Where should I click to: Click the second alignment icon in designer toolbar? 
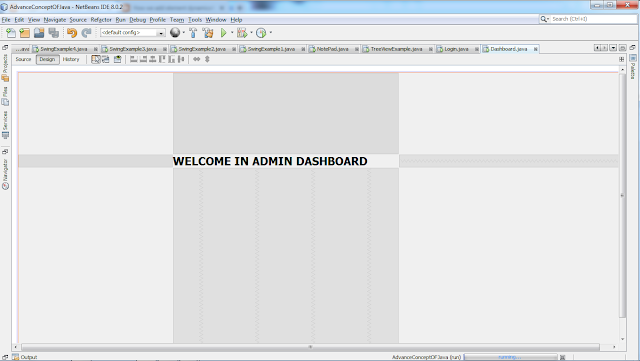(143, 60)
